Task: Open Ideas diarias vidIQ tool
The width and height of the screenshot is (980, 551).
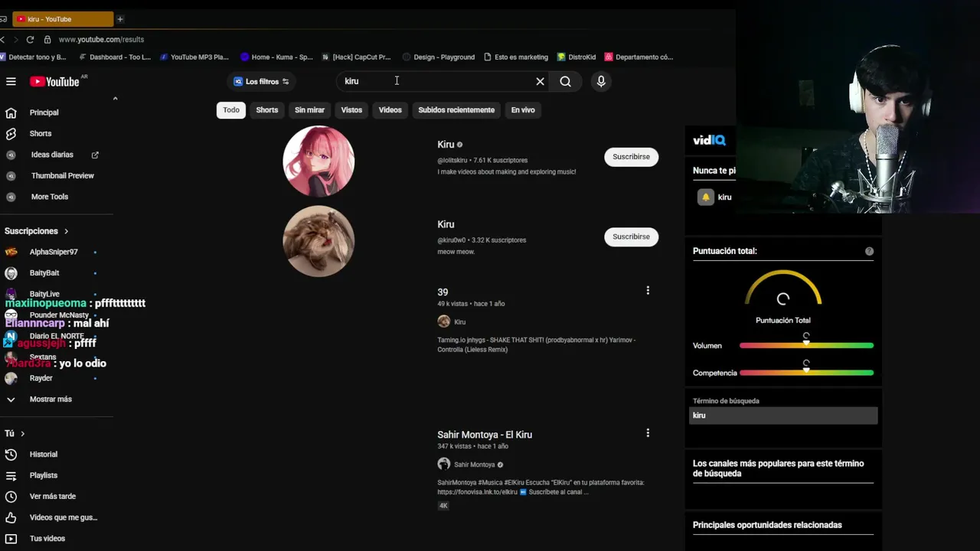Action: pyautogui.click(x=52, y=155)
